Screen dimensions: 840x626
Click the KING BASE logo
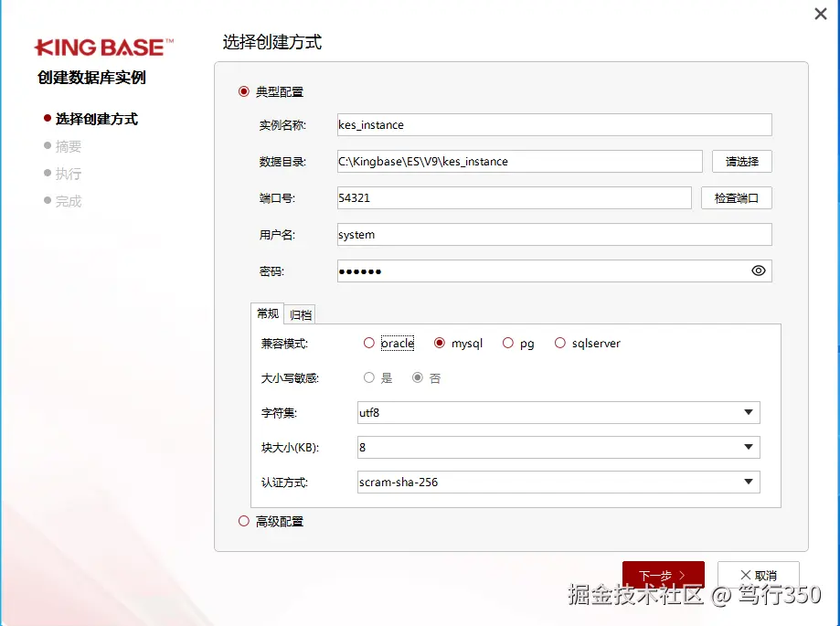pos(104,48)
